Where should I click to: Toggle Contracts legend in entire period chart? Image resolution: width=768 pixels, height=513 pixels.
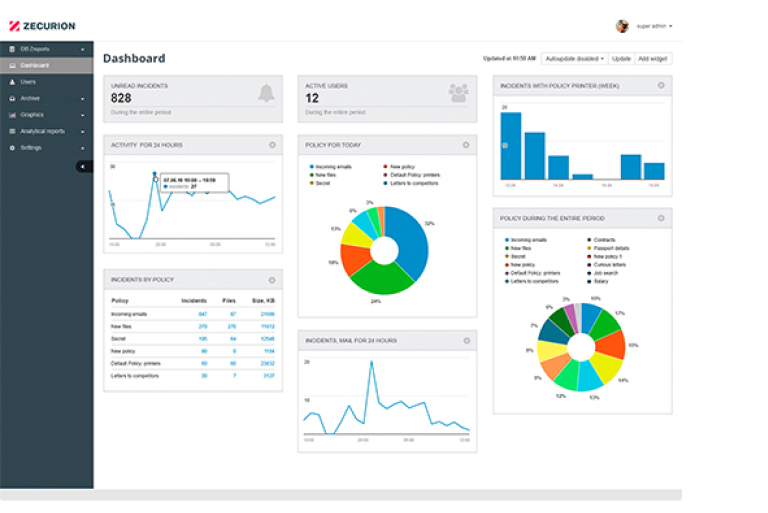point(601,240)
